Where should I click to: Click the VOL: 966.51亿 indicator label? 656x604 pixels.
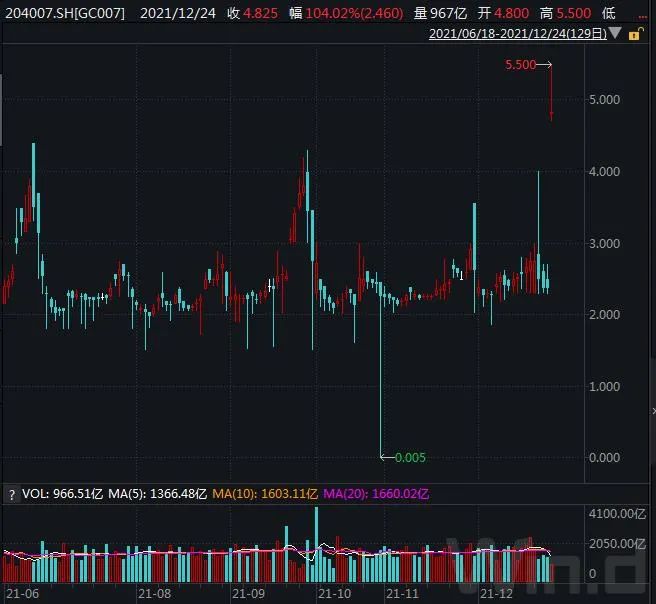click(62, 494)
